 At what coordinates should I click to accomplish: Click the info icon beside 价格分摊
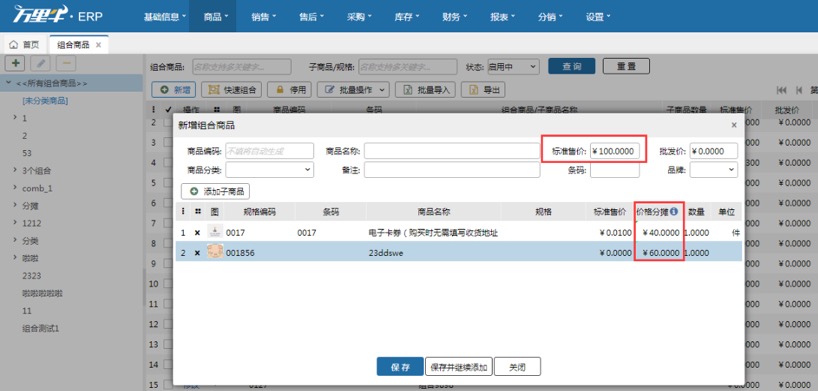(x=674, y=211)
